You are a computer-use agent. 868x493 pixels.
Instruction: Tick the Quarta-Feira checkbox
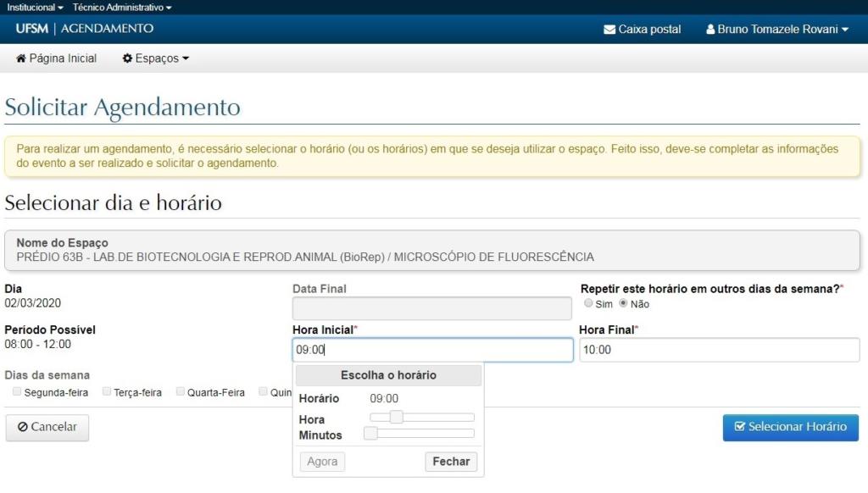181,392
